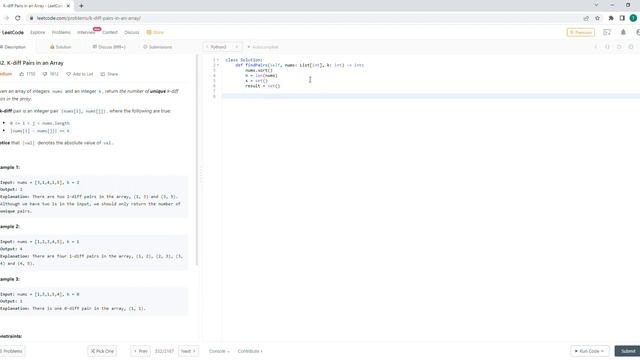Viewport: 640px width, 360px height.
Task: Open a new browser tab
Action: pos(81,6)
